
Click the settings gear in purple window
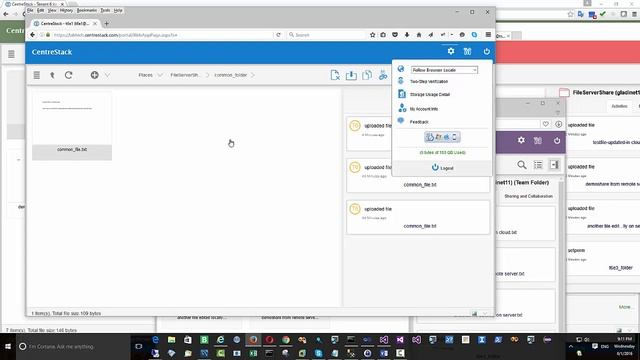(521, 140)
